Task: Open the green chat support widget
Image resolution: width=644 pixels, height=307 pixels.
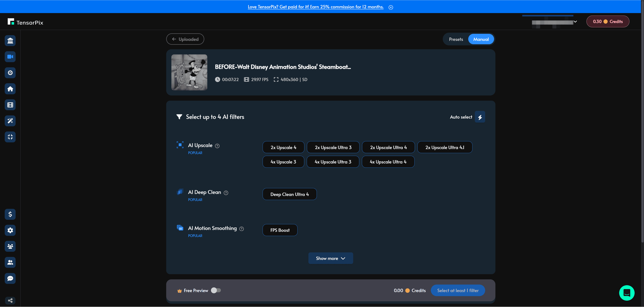Action: [x=627, y=293]
